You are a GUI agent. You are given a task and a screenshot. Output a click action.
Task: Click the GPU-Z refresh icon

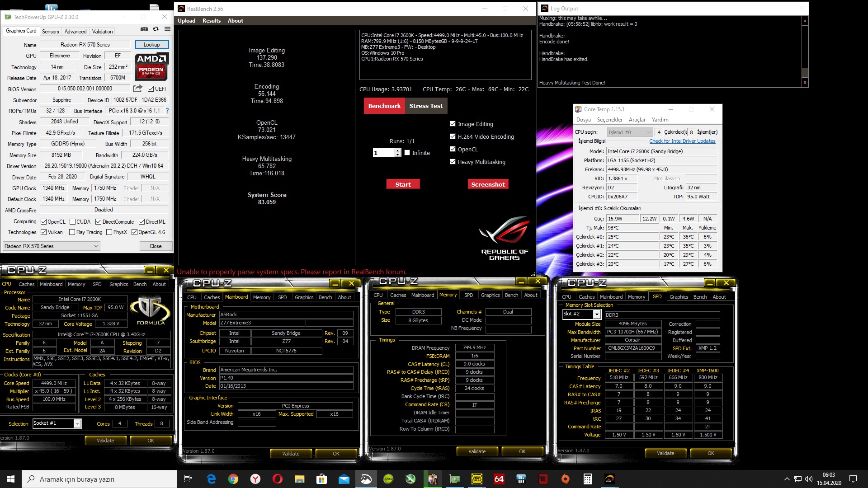[156, 29]
